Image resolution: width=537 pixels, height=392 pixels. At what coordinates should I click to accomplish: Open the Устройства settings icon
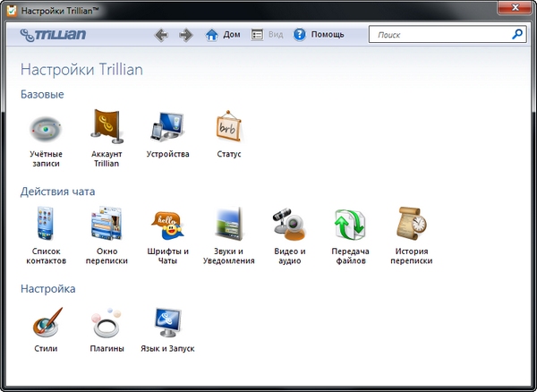click(x=167, y=128)
